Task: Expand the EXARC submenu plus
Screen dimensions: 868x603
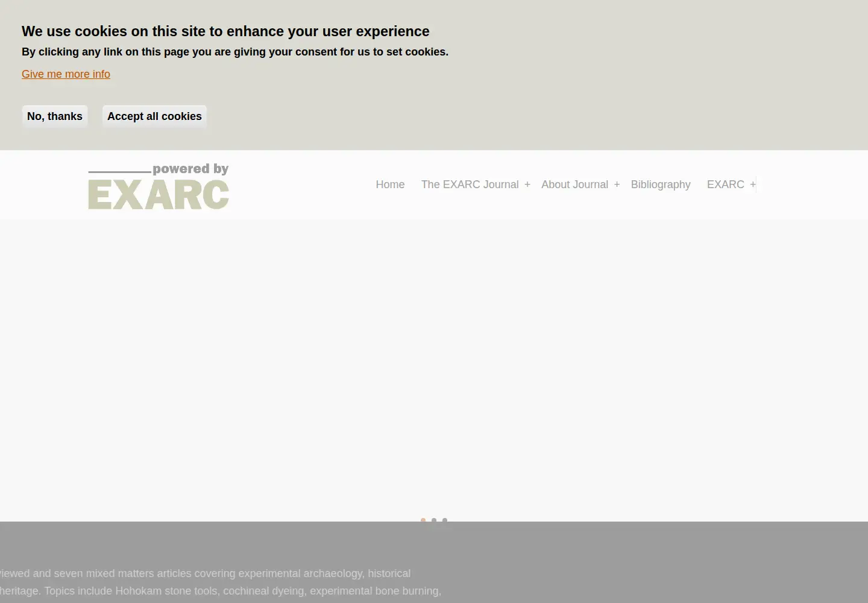Action: tap(753, 185)
